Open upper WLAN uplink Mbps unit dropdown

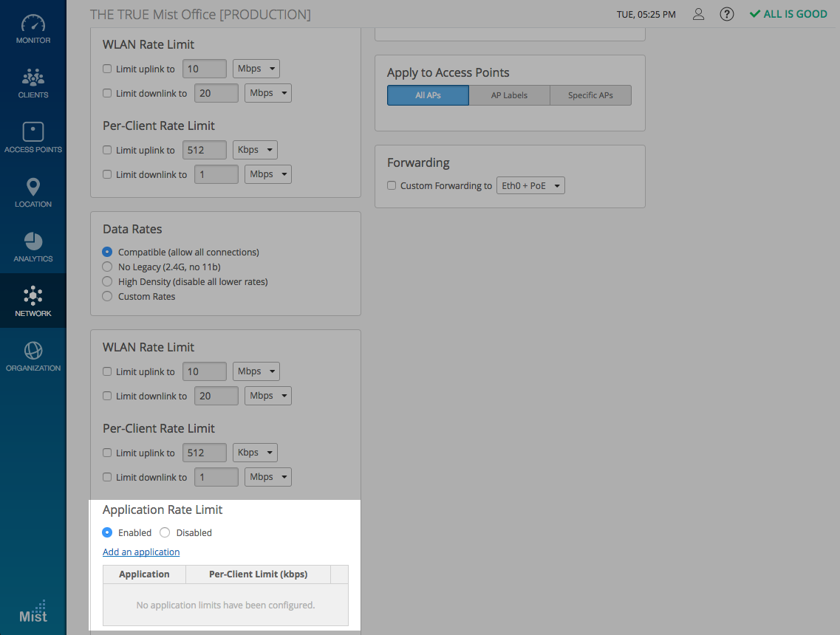click(x=256, y=69)
